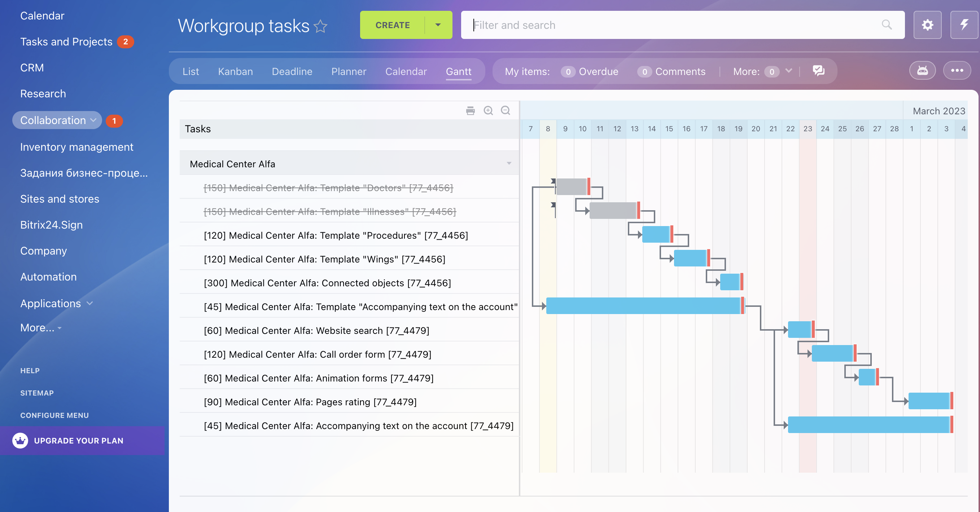Switch to the Kanban view tab
The width and height of the screenshot is (980, 512).
click(x=235, y=71)
